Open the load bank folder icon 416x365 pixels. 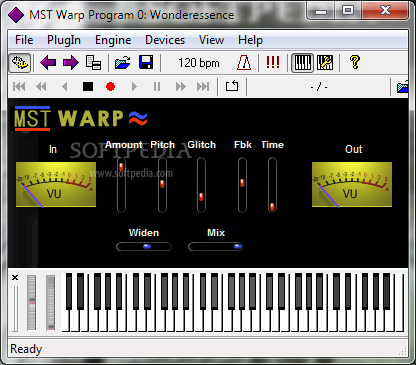click(x=123, y=63)
